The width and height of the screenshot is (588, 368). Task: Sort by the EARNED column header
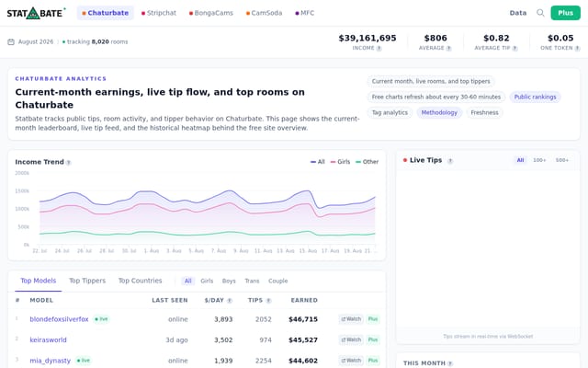[x=304, y=301]
